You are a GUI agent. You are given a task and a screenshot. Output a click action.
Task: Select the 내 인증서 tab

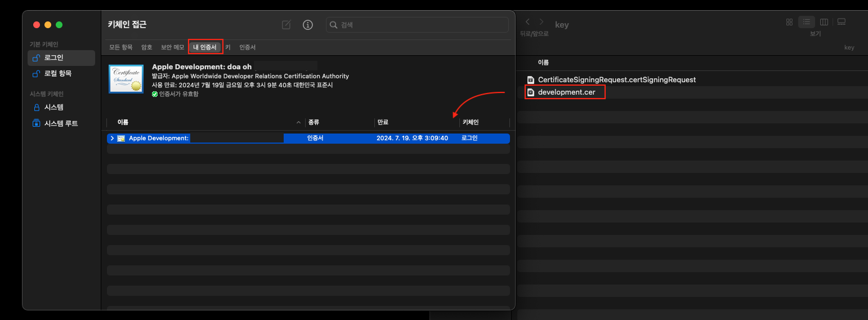pos(205,47)
